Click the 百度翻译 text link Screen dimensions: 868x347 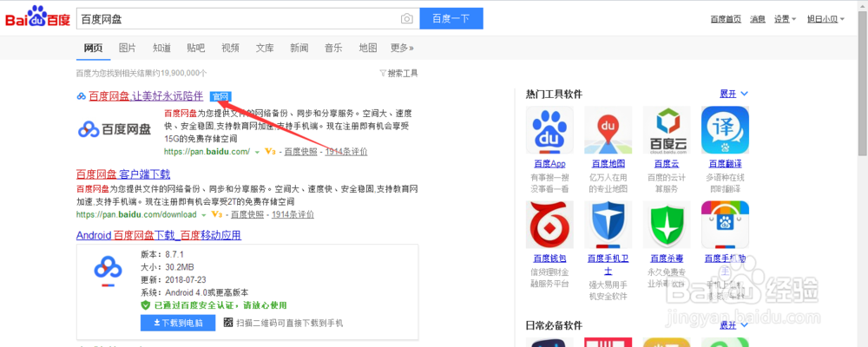725,164
